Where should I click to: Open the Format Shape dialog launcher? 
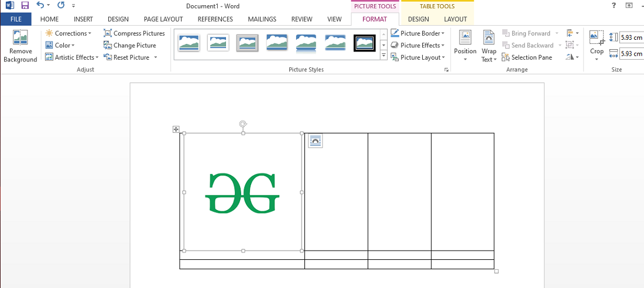click(447, 70)
